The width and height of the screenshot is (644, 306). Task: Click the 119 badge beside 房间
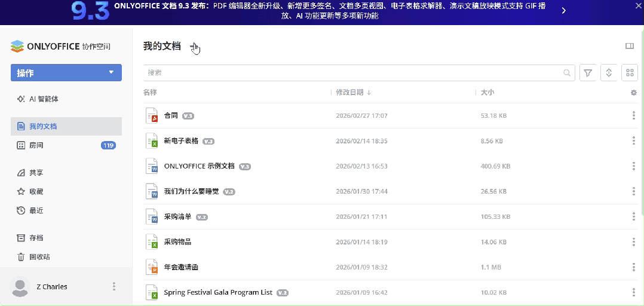(109, 145)
